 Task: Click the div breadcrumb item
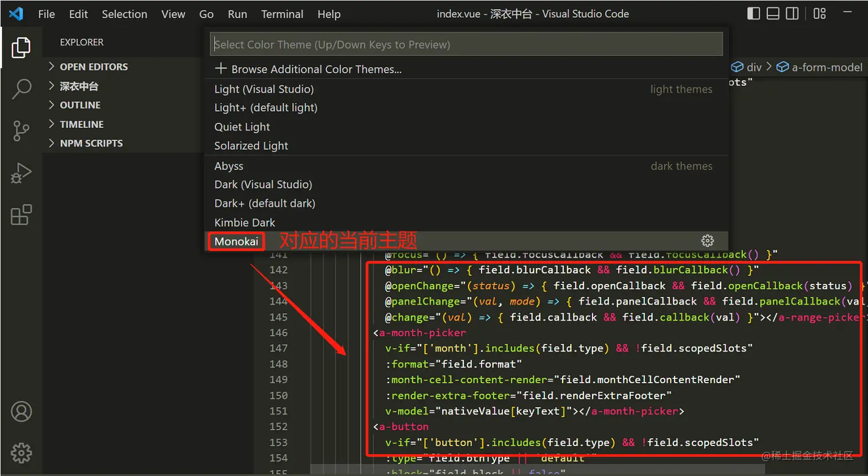click(746, 67)
